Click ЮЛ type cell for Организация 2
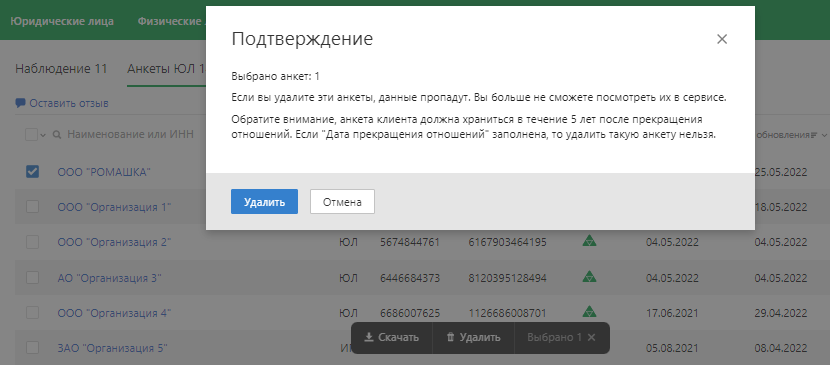830x365 pixels. click(x=348, y=242)
